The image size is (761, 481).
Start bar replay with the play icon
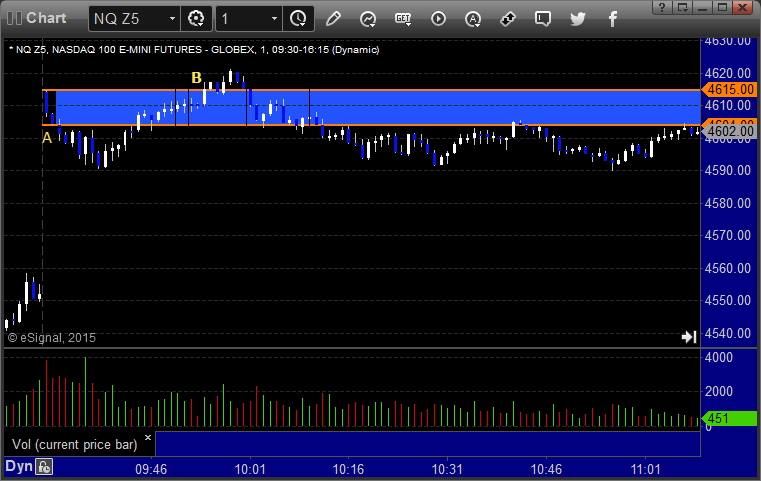(x=438, y=19)
